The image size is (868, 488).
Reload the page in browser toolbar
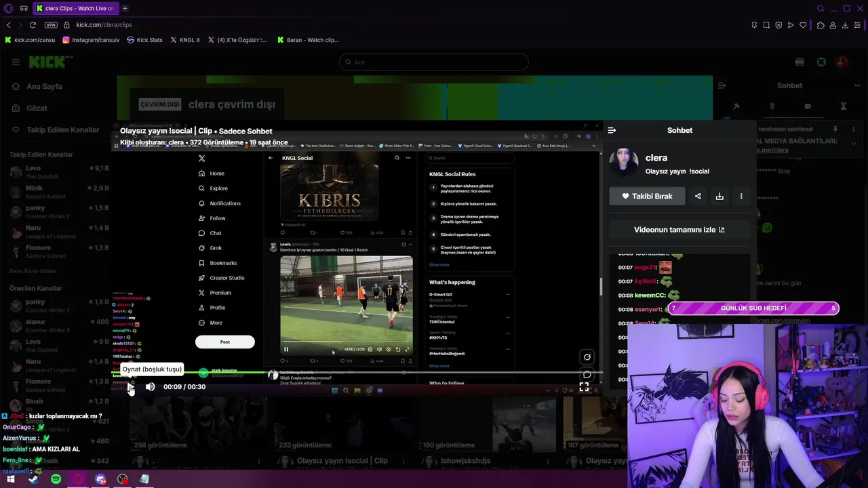coord(33,25)
